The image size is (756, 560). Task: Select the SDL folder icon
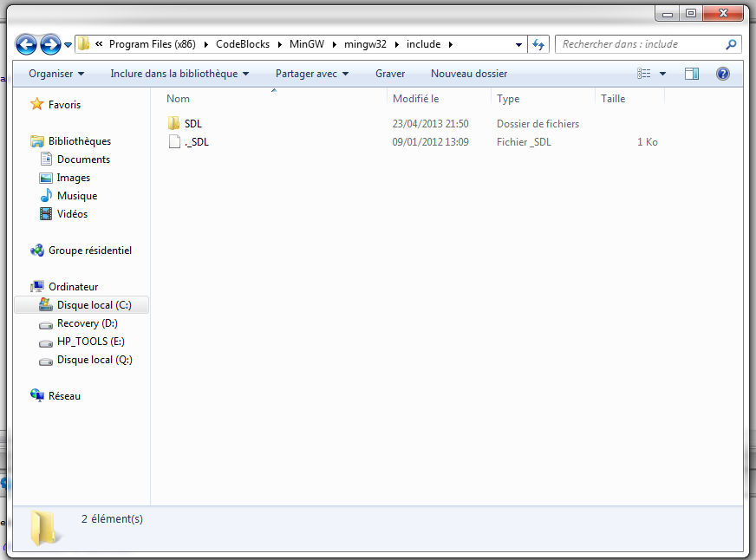point(174,123)
